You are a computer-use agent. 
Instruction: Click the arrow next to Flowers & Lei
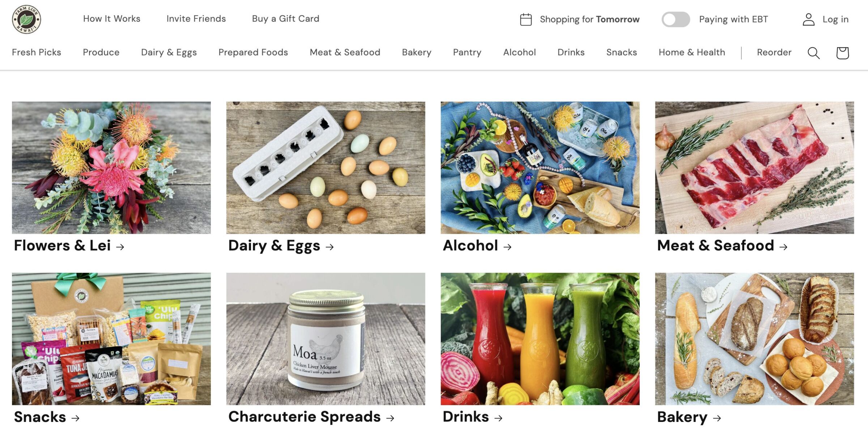coord(120,247)
